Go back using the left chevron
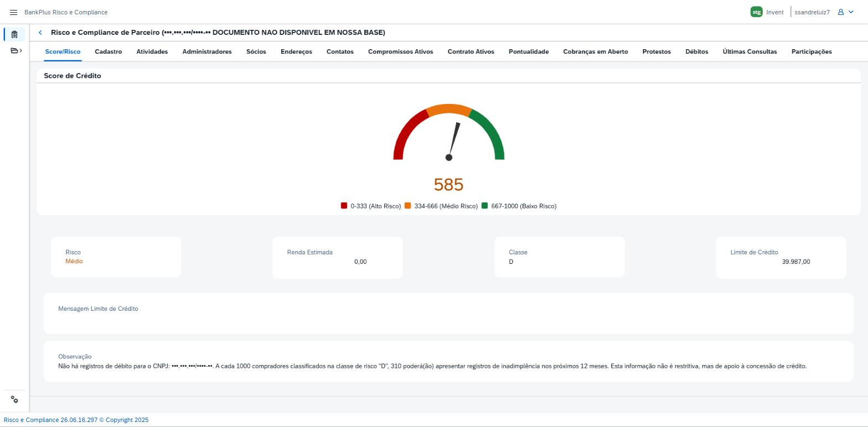 click(x=40, y=33)
